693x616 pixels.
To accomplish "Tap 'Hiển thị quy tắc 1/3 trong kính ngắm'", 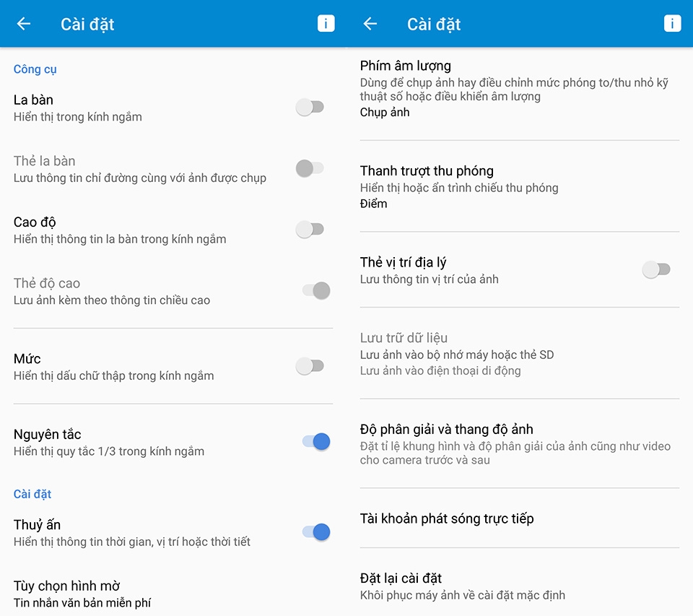I will click(x=109, y=451).
